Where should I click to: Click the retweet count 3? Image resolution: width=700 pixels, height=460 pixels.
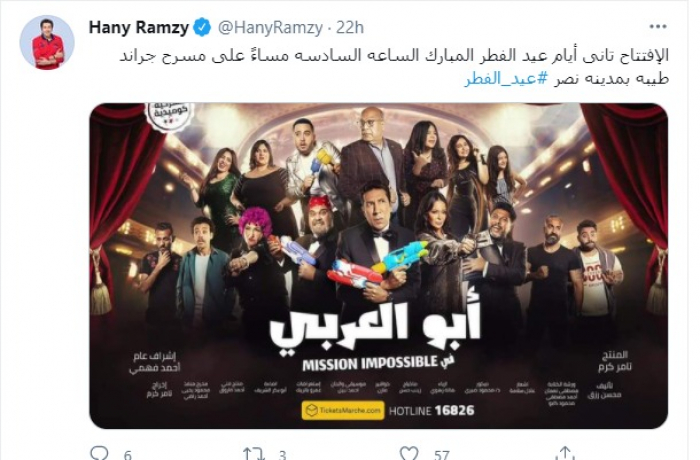(x=282, y=455)
